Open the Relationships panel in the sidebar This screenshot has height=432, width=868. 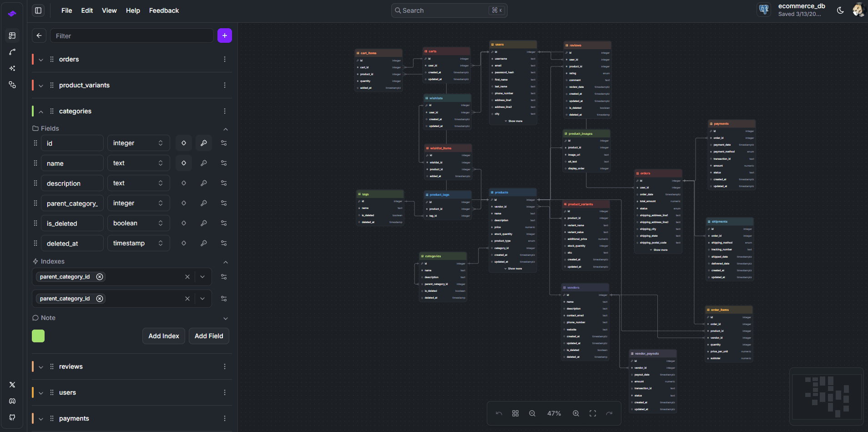13,52
